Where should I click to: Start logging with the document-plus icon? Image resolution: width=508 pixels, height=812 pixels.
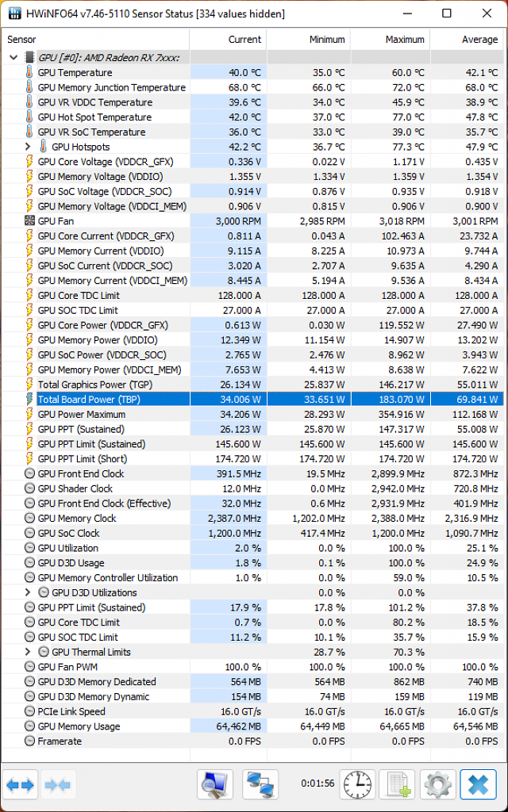pyautogui.click(x=397, y=784)
